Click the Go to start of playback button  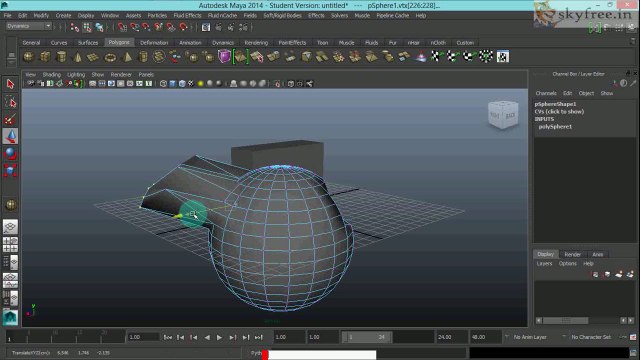[167, 338]
